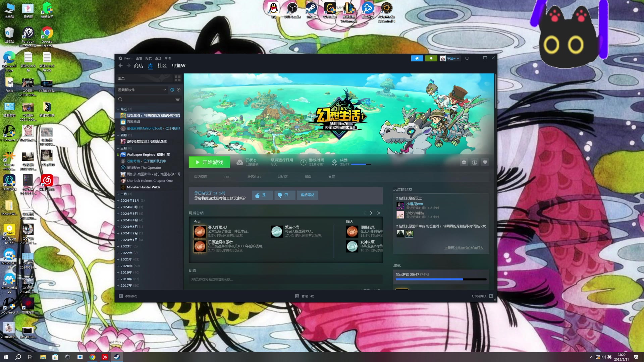
Task: Open Windows Start menu
Action: tap(6, 357)
